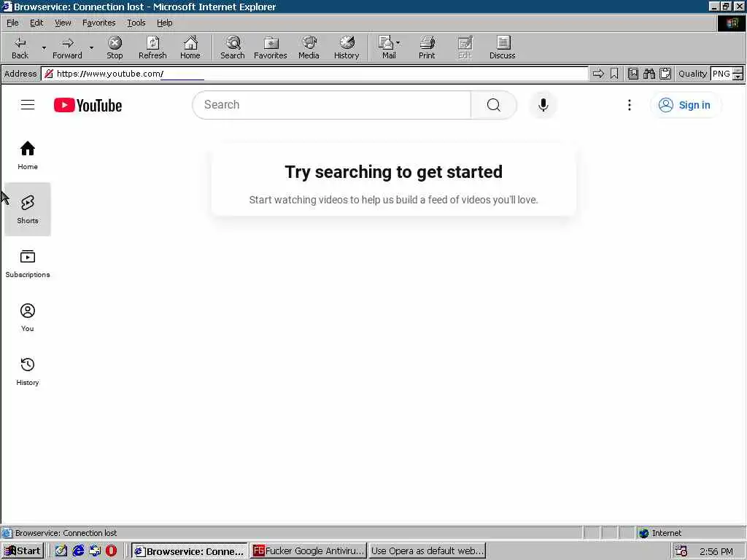Image resolution: width=747 pixels, height=560 pixels.
Task: Print the current page
Action: [427, 47]
